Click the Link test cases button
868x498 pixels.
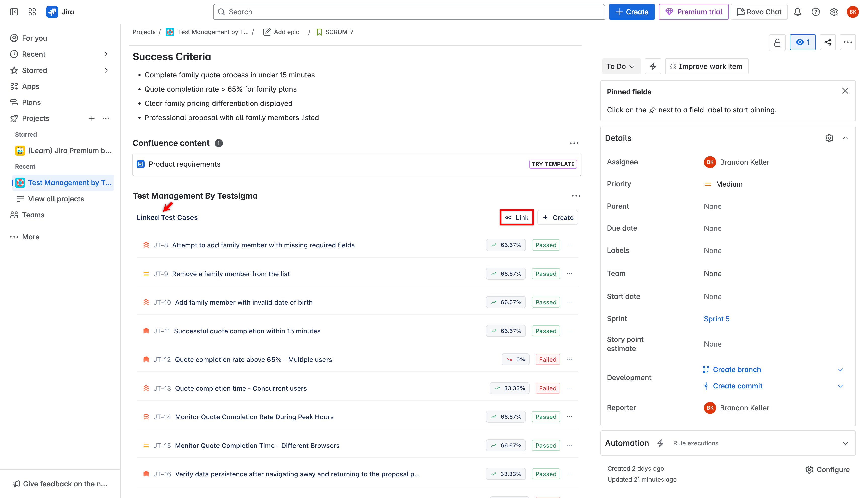coord(517,218)
